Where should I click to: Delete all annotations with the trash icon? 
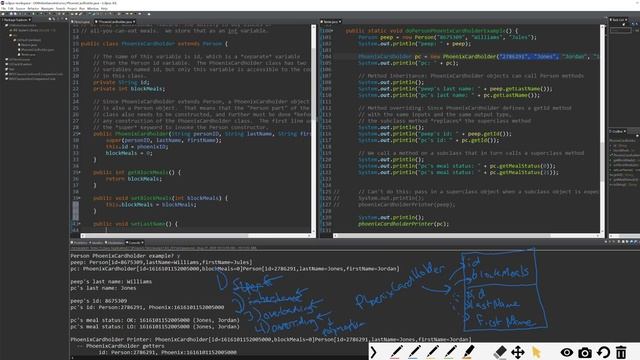[x=621, y=352]
